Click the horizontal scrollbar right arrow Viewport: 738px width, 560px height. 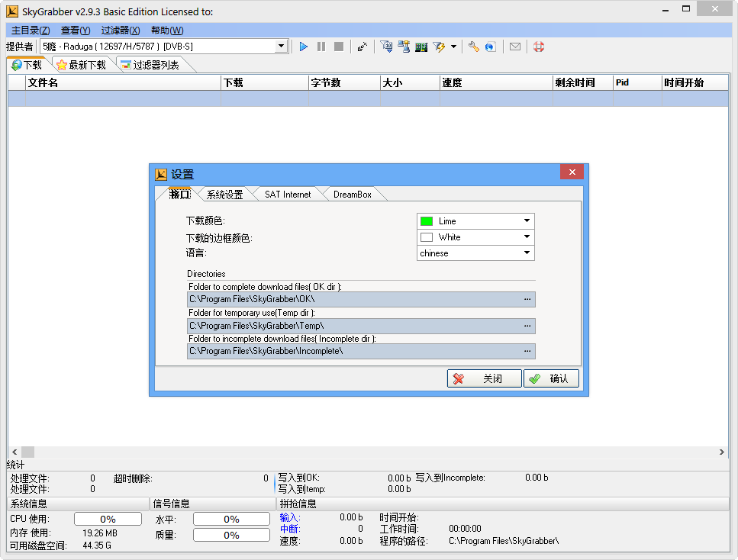click(x=722, y=452)
